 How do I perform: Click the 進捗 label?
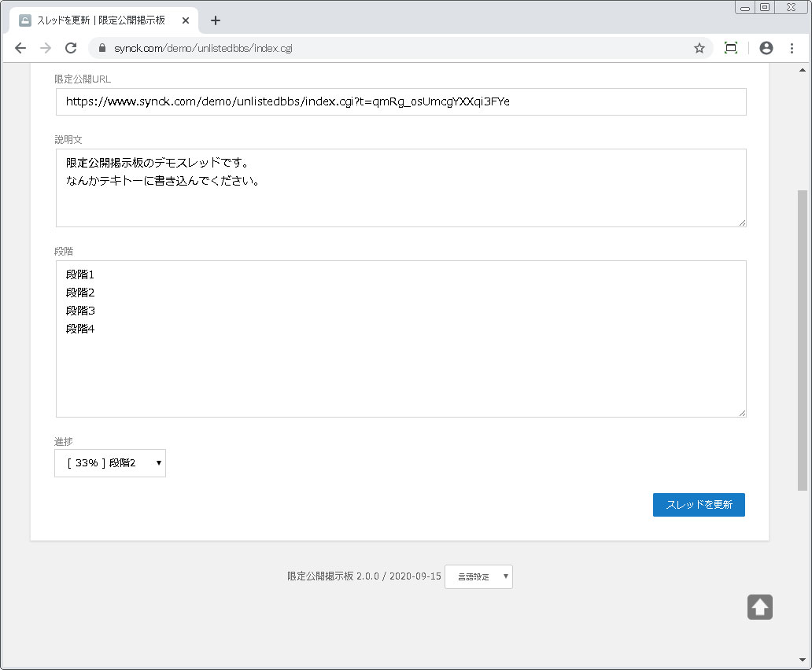tap(63, 441)
